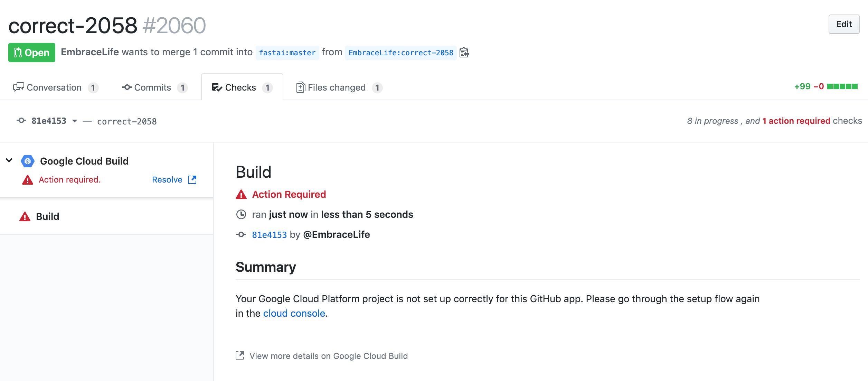Click the Resolve external link icon
Image resolution: width=868 pixels, height=381 pixels.
pos(192,180)
